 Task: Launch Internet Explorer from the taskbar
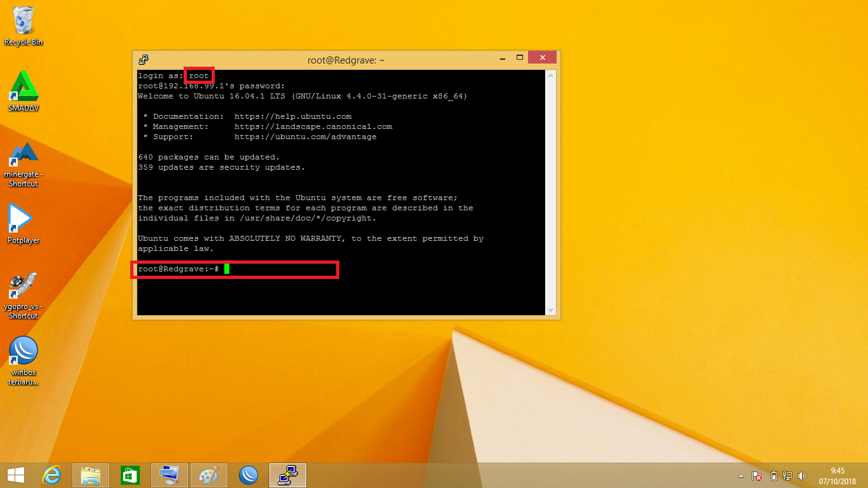click(51, 475)
